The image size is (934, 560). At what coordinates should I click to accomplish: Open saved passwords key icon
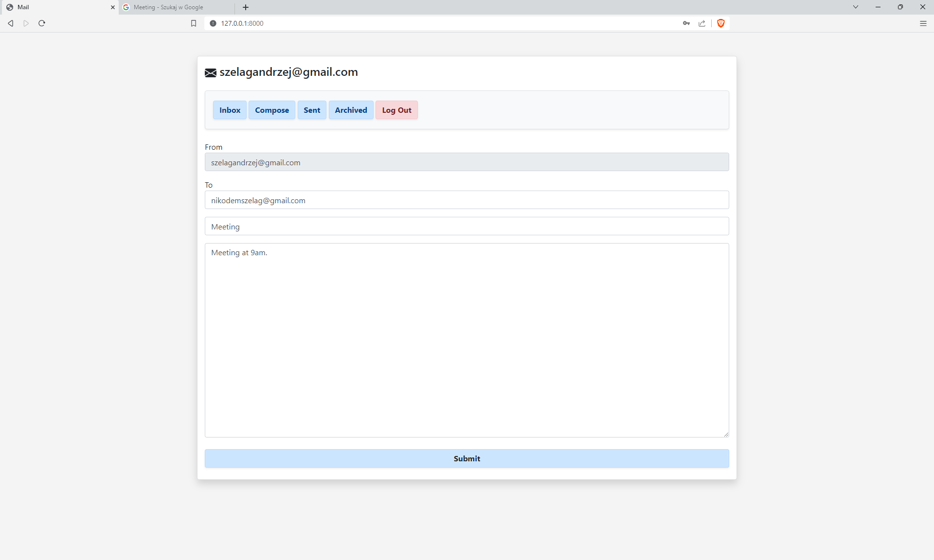click(x=686, y=23)
